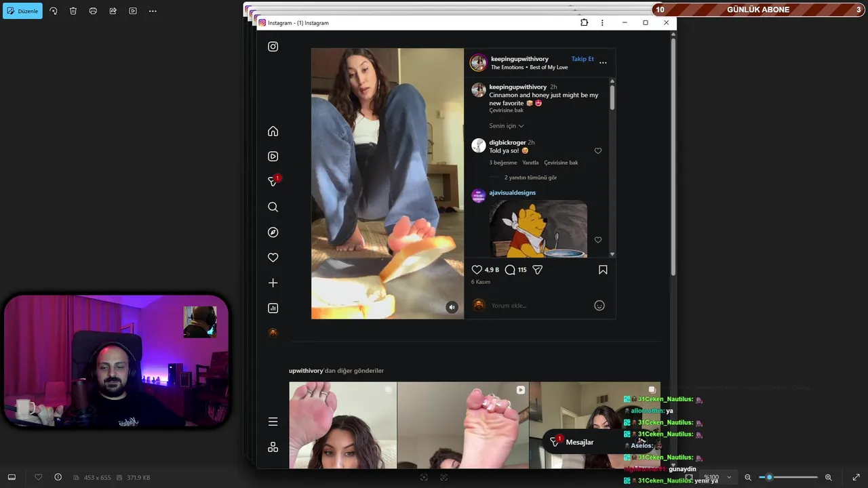Viewport: 868px width, 488px height.
Task: Open ajavisualdesigns profile link
Action: tap(513, 192)
